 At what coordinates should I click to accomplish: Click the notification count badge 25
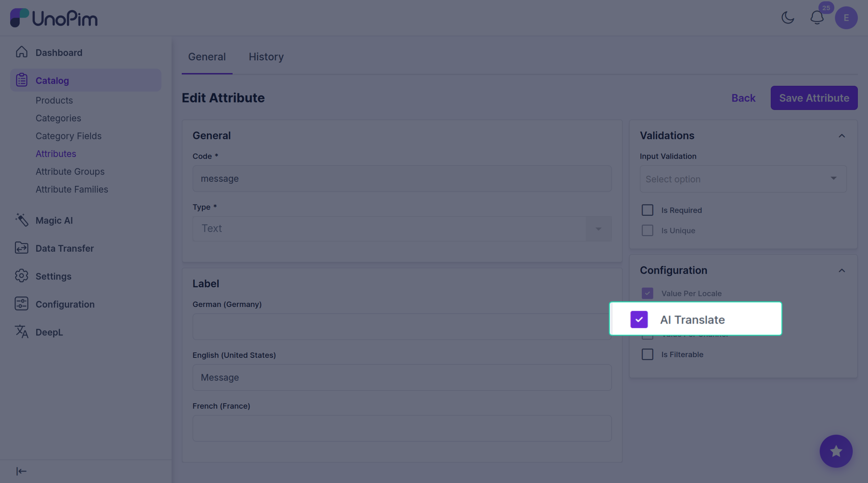826,8
